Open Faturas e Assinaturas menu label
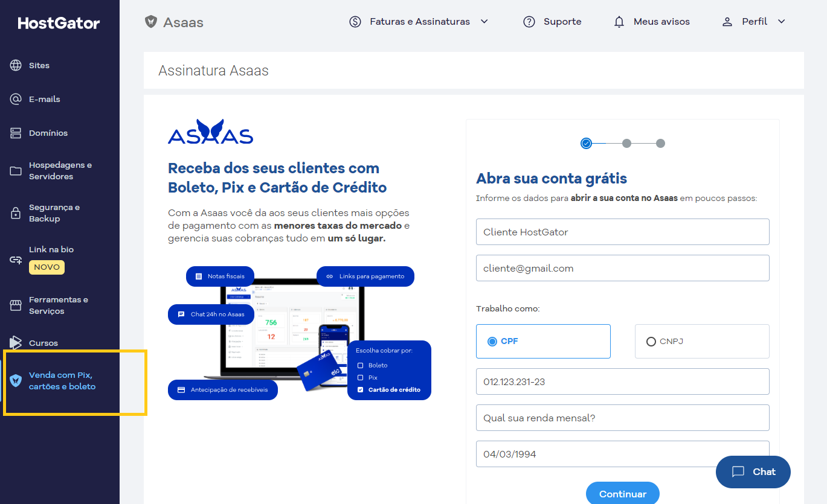Viewport: 827px width, 504px height. pyautogui.click(x=420, y=22)
